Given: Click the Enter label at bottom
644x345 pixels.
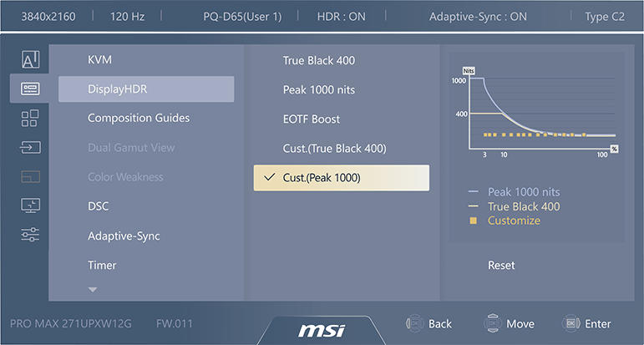Looking at the screenshot, I should pyautogui.click(x=598, y=323).
